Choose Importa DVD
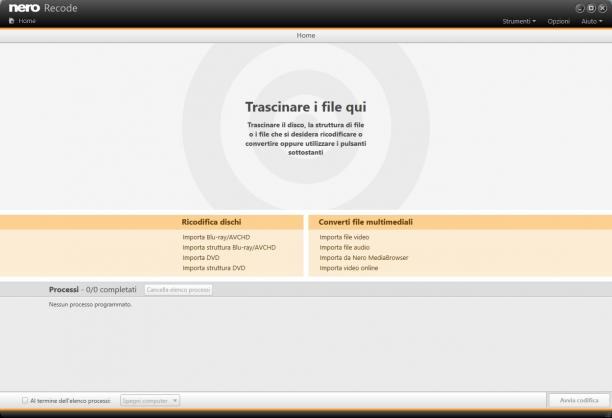Image resolution: width=612 pixels, height=418 pixels. [201, 258]
